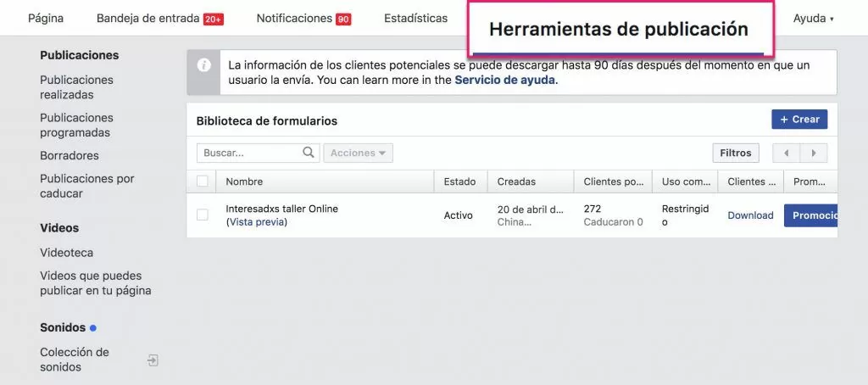The width and height of the screenshot is (868, 385).
Task: Open Bandeja de entrada tab
Action: coord(147,19)
